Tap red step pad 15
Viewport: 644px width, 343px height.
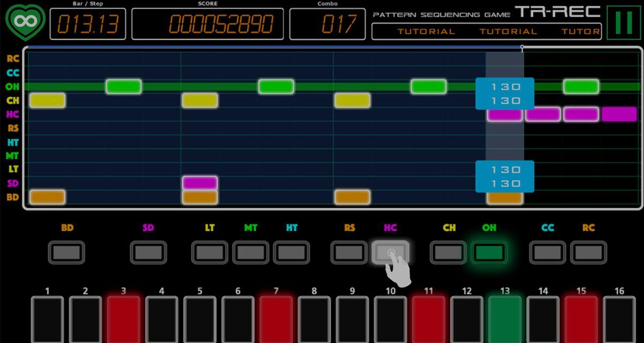tap(581, 319)
